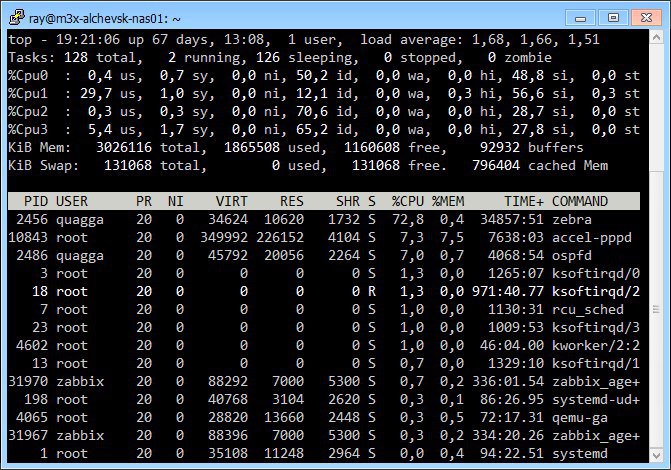Viewport: 671px width, 470px height.
Task: Click the scrollbar up arrow
Action: [656, 37]
